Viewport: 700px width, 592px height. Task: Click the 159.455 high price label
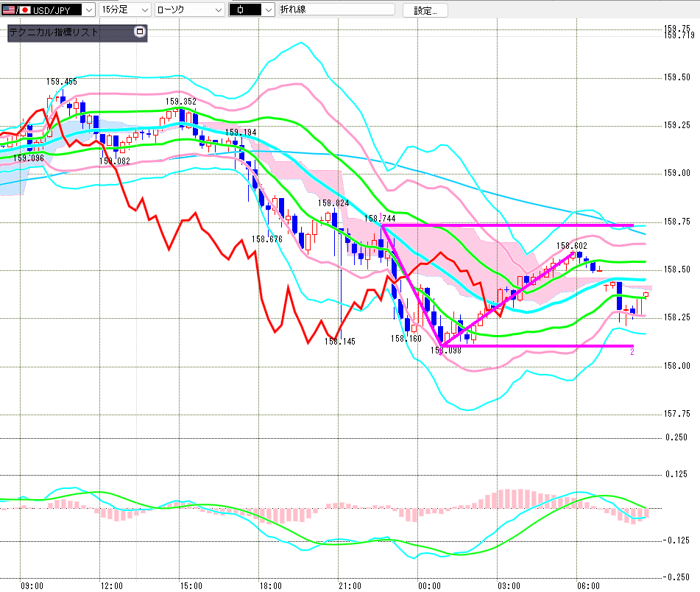pos(62,82)
